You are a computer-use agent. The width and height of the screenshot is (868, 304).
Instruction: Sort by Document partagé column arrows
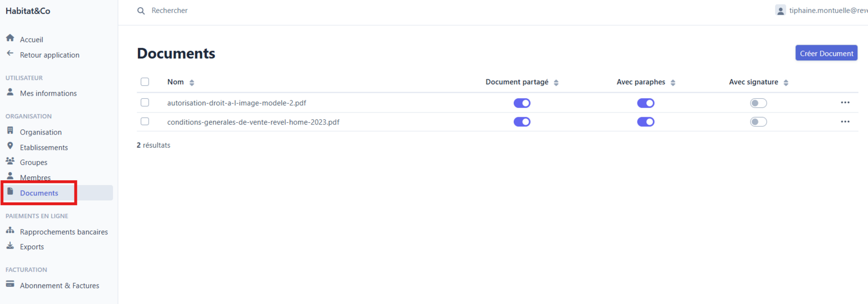[556, 83]
